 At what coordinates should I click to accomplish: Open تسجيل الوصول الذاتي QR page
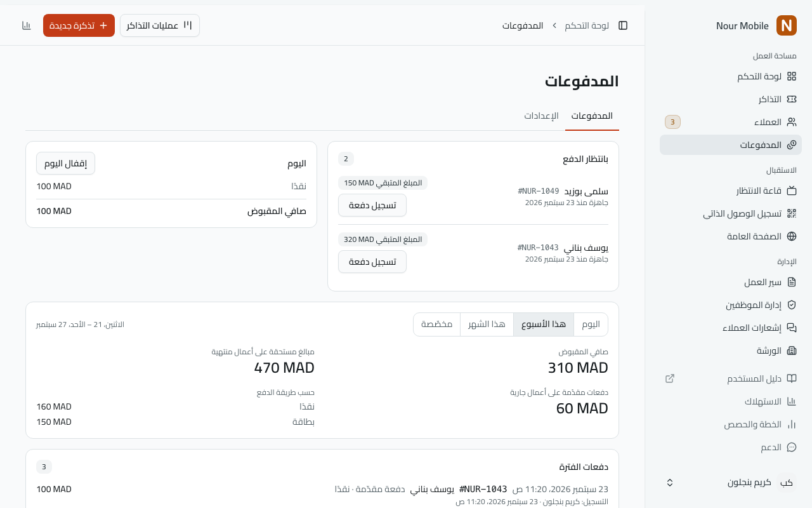[x=731, y=213]
